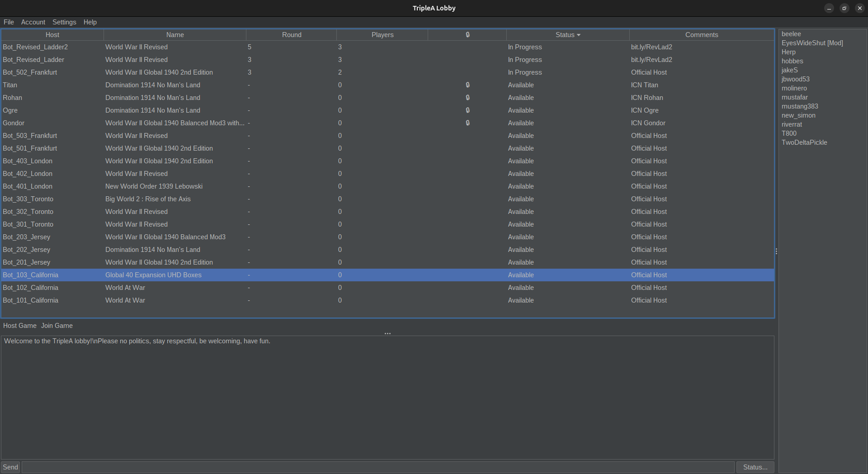Click player molinero in the user list
Viewport: 868px width, 474px height.
794,88
